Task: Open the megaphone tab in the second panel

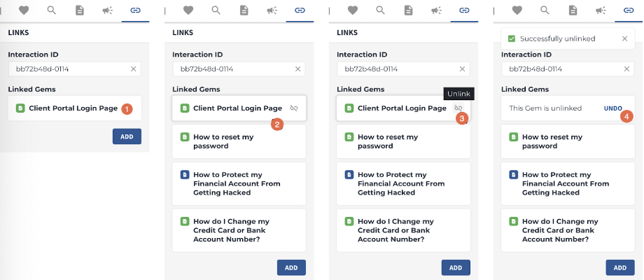Action: pos(272,10)
